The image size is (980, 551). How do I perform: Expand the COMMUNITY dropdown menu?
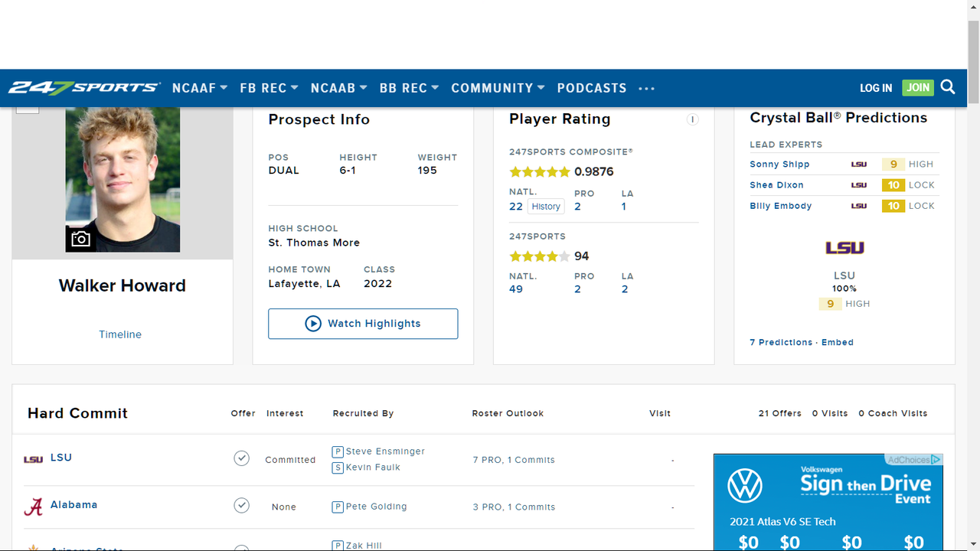pos(498,88)
